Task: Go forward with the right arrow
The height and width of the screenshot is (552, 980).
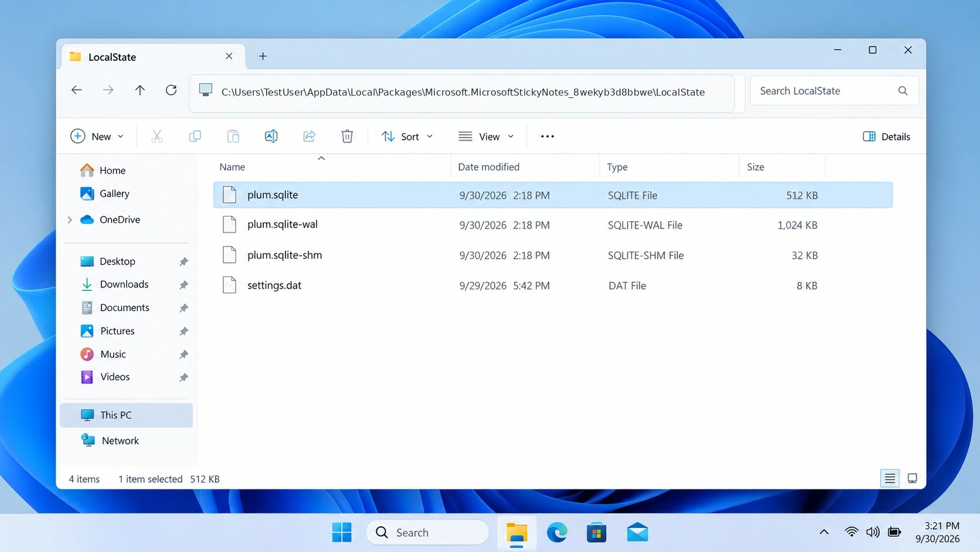Action: click(x=108, y=90)
